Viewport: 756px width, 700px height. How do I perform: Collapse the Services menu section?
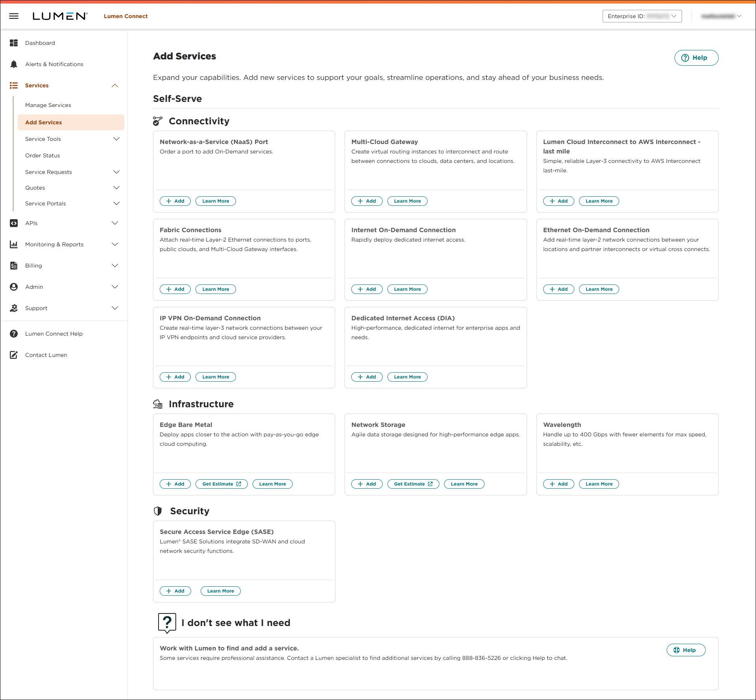coord(115,85)
